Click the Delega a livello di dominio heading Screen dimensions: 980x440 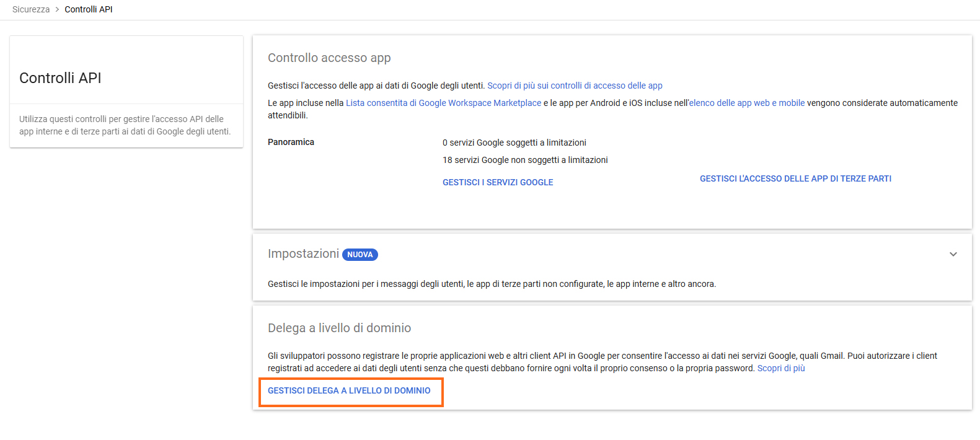pos(339,328)
